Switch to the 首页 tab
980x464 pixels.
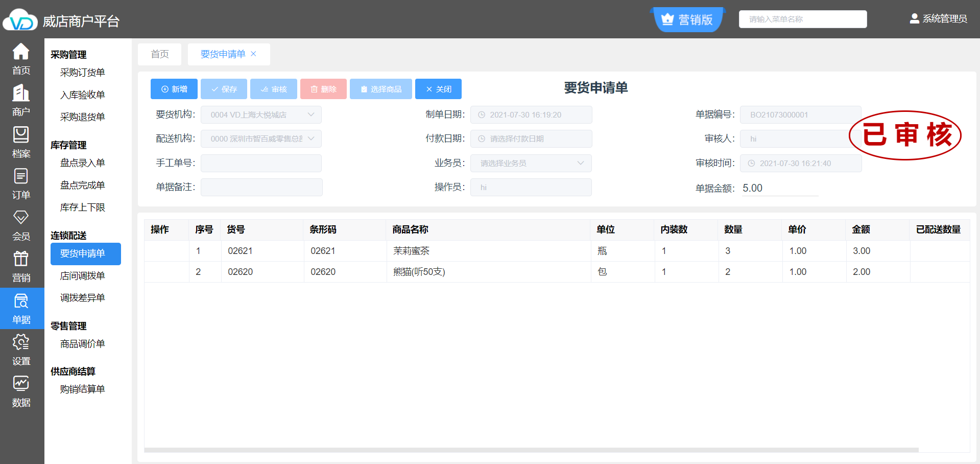160,54
